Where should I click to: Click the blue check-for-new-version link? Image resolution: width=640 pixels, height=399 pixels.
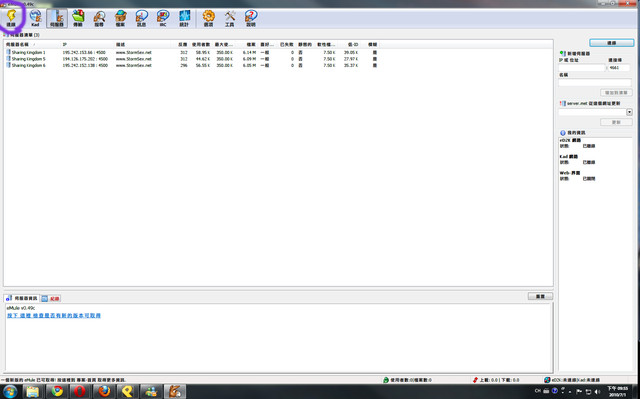coord(53,316)
